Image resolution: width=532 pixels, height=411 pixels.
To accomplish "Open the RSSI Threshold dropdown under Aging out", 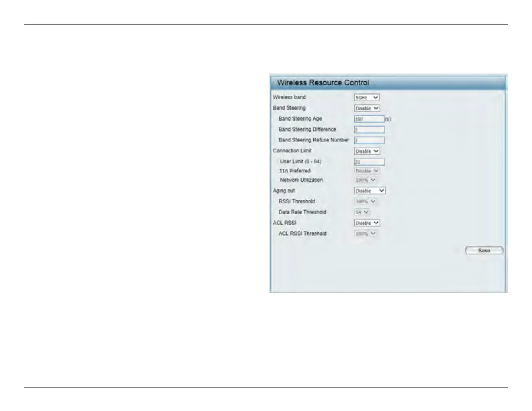I will tap(365, 201).
